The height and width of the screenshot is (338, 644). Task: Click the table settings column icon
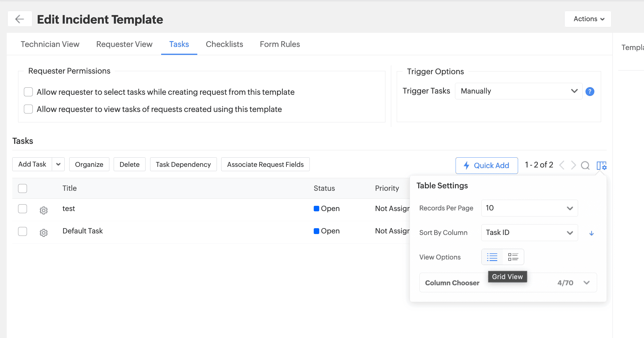point(601,166)
